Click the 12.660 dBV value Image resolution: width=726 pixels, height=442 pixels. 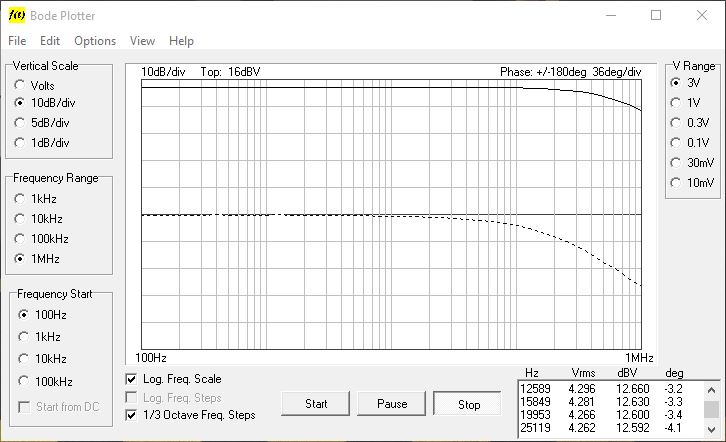pos(632,389)
